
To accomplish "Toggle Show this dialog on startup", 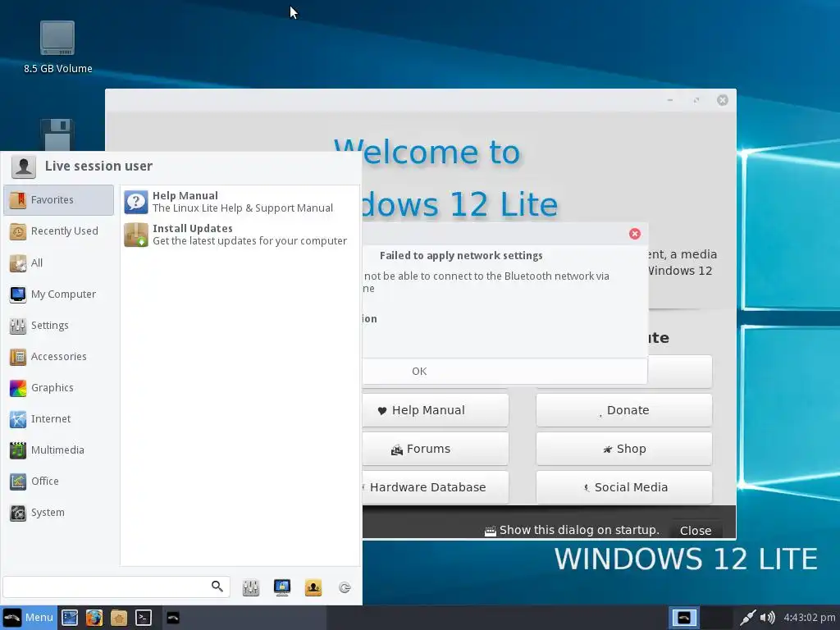I will [572, 531].
